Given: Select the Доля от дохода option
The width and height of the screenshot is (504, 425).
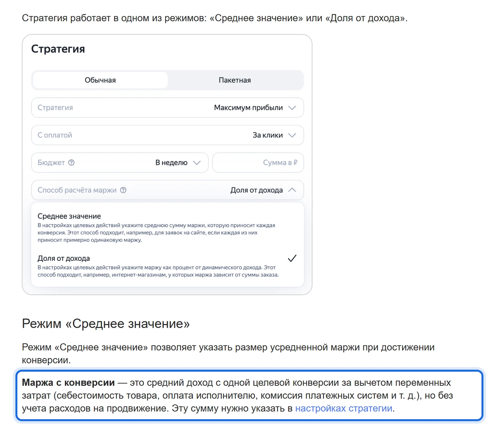Looking at the screenshot, I should pyautogui.click(x=167, y=266).
